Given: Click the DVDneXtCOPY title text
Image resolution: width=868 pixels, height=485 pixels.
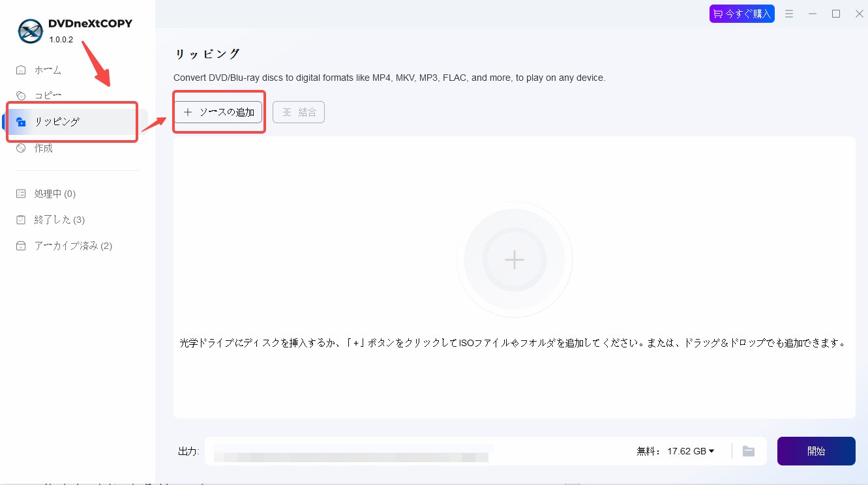Looking at the screenshot, I should tap(90, 24).
